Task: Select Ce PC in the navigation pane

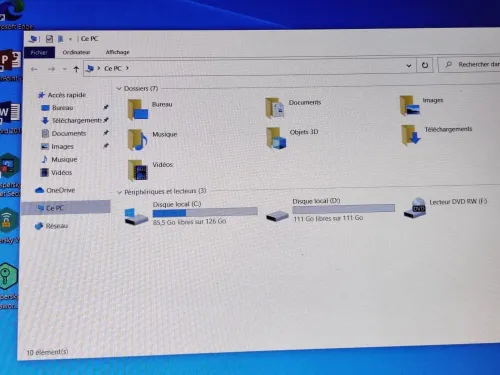Action: point(66,208)
